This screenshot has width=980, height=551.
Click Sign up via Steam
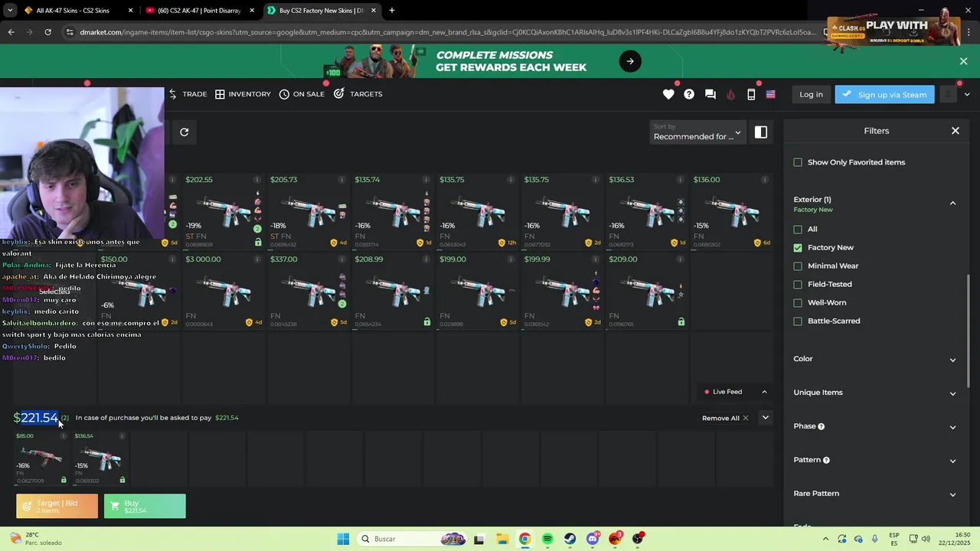[x=884, y=94]
